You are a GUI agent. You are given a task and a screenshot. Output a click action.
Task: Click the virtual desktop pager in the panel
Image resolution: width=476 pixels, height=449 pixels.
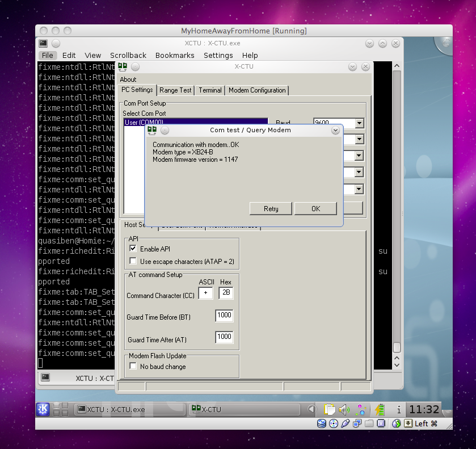pos(60,409)
